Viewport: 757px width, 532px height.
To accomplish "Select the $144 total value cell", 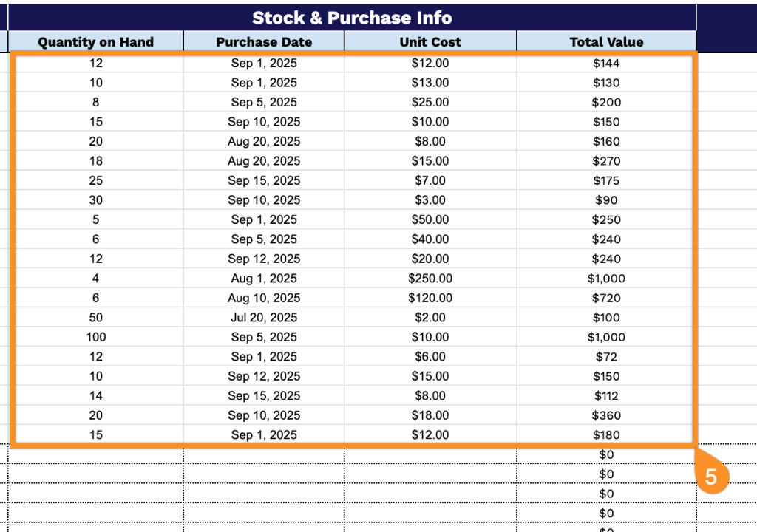I will 606,63.
